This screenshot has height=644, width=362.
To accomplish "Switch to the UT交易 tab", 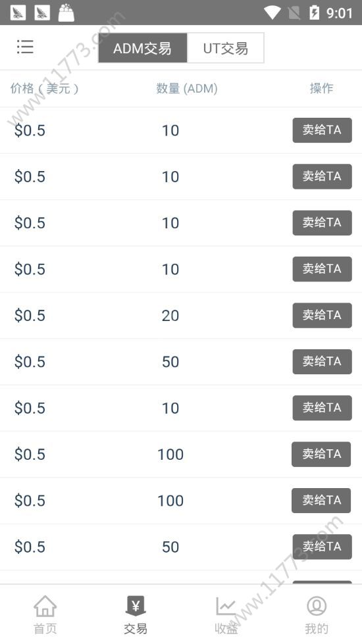I will pos(226,48).
